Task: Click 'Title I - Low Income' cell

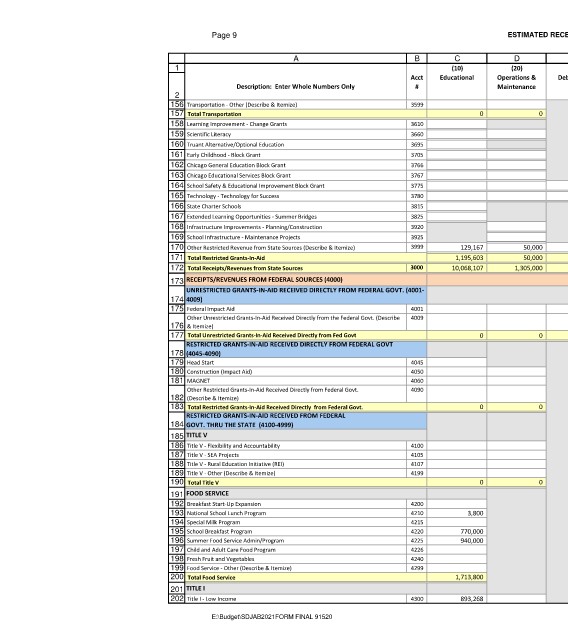Action: [x=296, y=599]
